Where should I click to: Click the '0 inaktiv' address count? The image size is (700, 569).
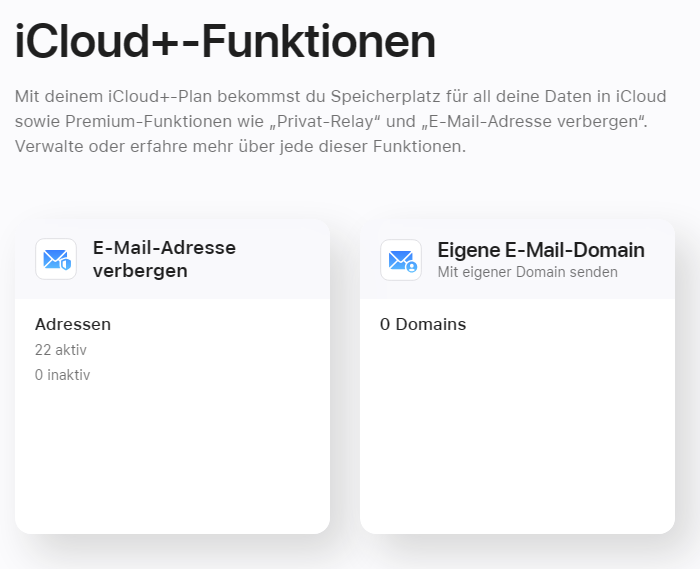click(63, 375)
